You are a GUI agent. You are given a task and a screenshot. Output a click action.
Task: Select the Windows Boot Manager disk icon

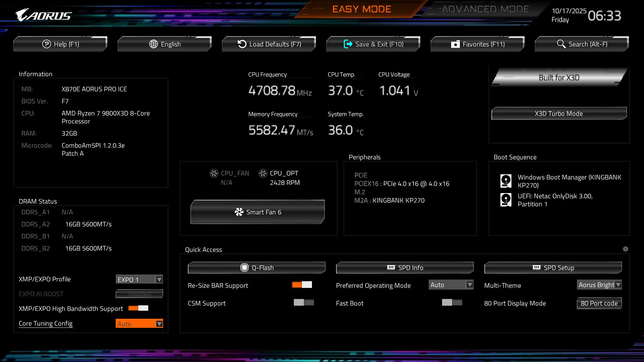(x=505, y=181)
